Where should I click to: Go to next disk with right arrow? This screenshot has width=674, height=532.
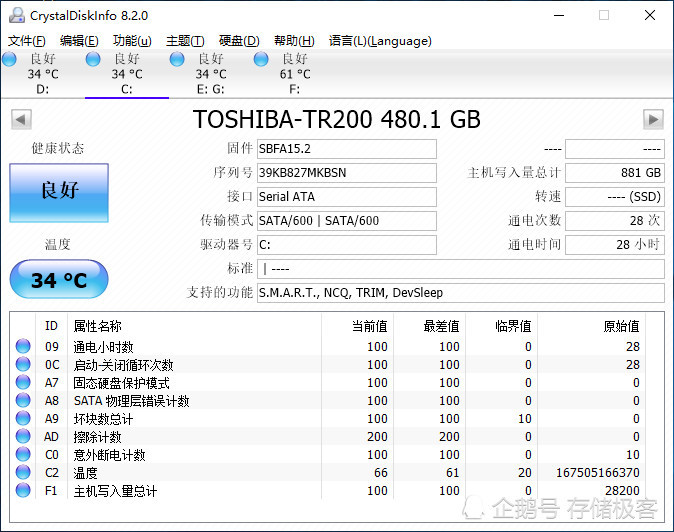653,119
